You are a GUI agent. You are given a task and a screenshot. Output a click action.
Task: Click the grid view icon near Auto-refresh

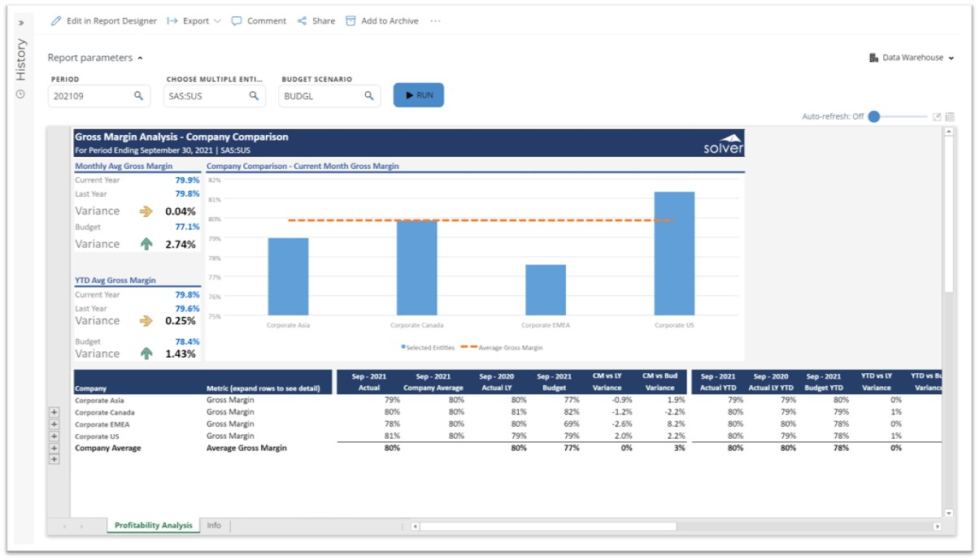pyautogui.click(x=950, y=117)
